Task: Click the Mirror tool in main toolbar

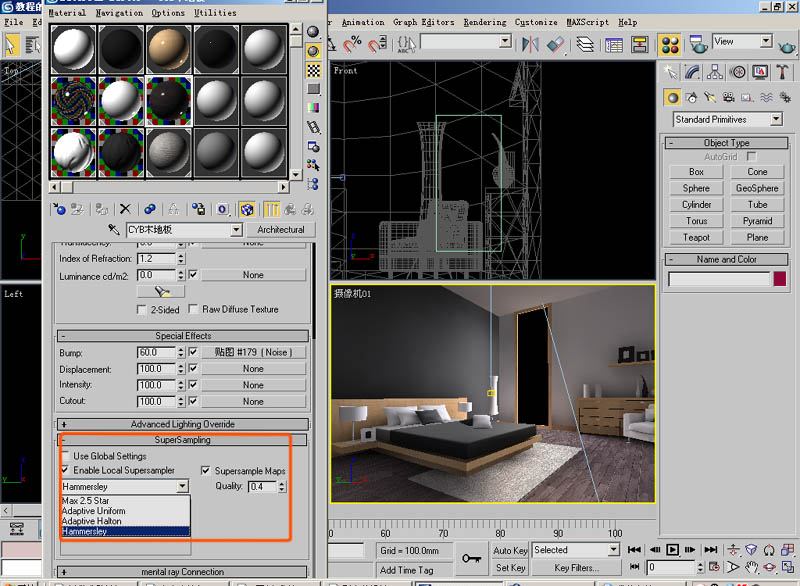Action: [530, 44]
